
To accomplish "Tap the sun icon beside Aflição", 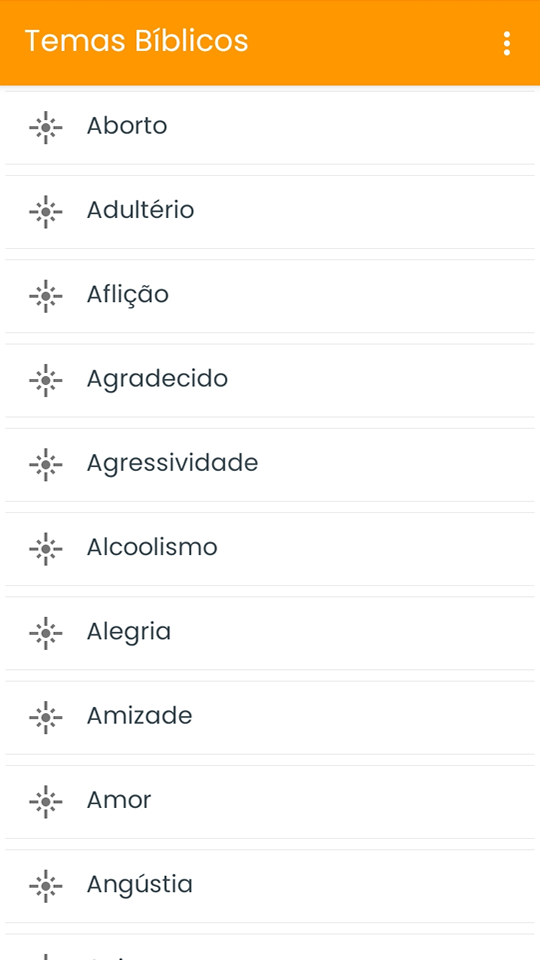I will tap(45, 296).
